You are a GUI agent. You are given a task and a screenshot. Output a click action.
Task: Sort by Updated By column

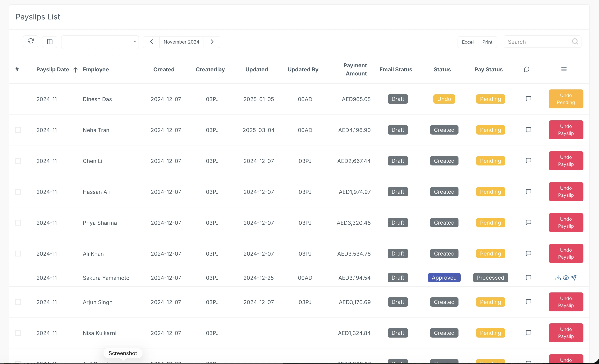(x=303, y=69)
